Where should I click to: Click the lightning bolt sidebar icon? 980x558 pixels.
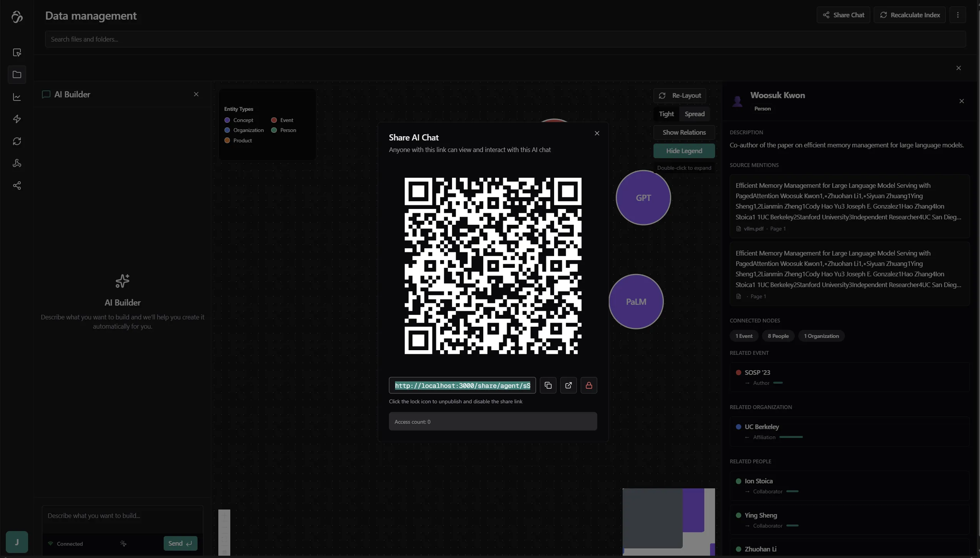(x=17, y=119)
